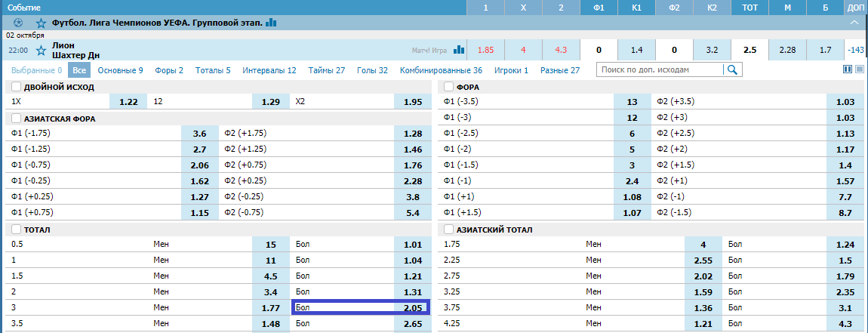Choose Asian handicap Ф1 (+0.25) at 1.27
The image size is (868, 333).
point(200,196)
